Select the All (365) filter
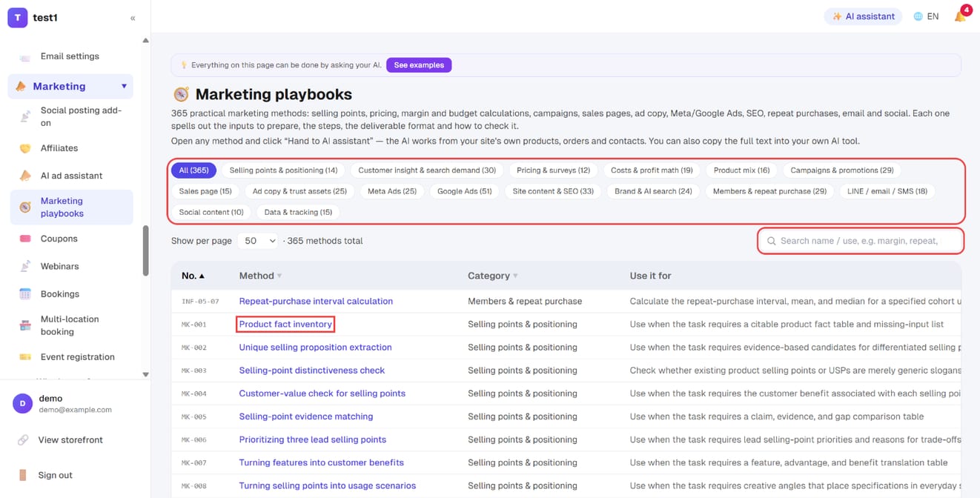The width and height of the screenshot is (980, 498). coord(193,170)
